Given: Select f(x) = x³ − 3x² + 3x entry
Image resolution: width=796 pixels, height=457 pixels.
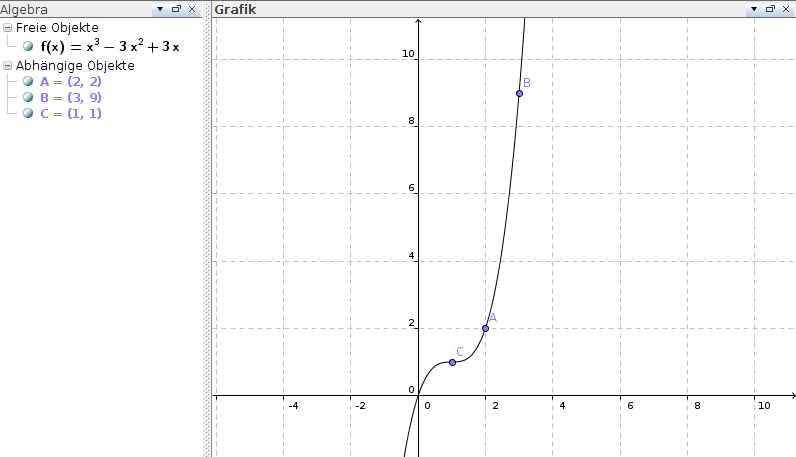Looking at the screenshot, I should tap(110, 46).
